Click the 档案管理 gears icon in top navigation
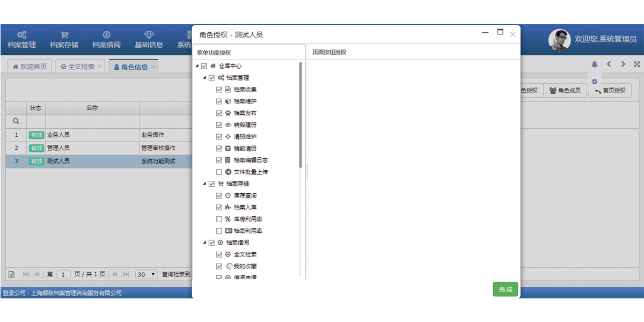The height and width of the screenshot is (322, 644). click(x=22, y=34)
